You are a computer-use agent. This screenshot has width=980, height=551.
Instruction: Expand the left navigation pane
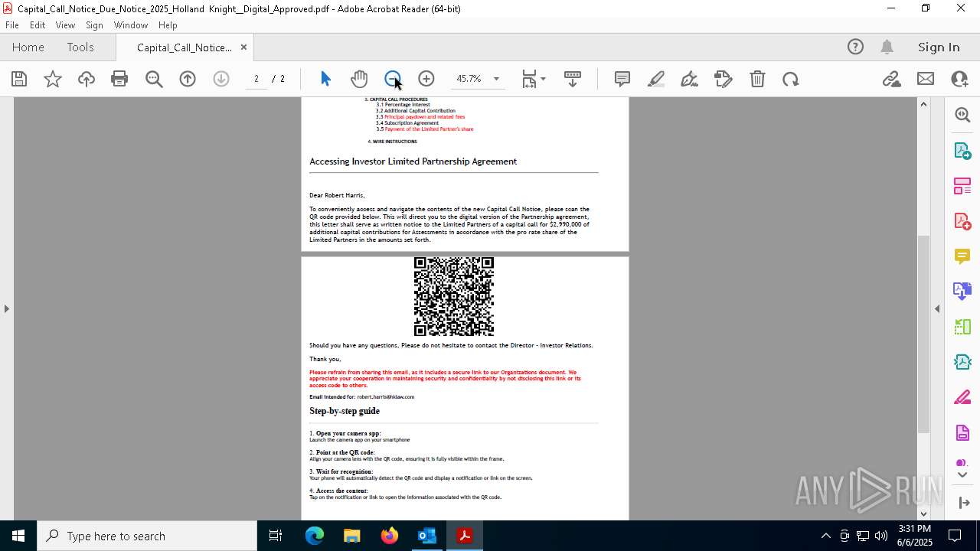point(6,308)
